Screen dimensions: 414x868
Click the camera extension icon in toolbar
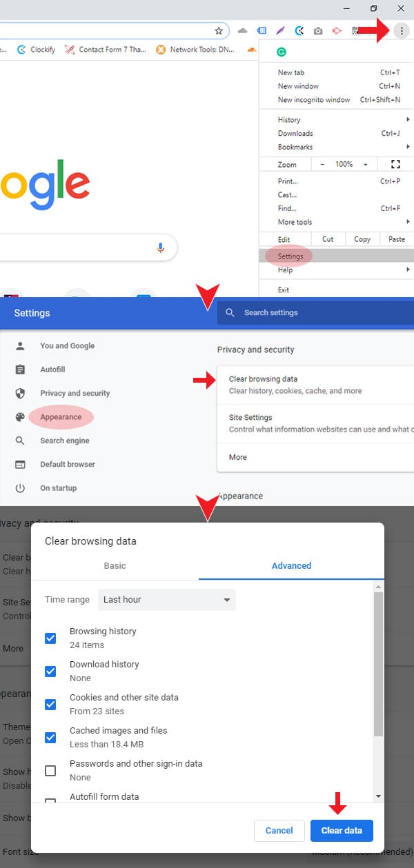tap(318, 31)
